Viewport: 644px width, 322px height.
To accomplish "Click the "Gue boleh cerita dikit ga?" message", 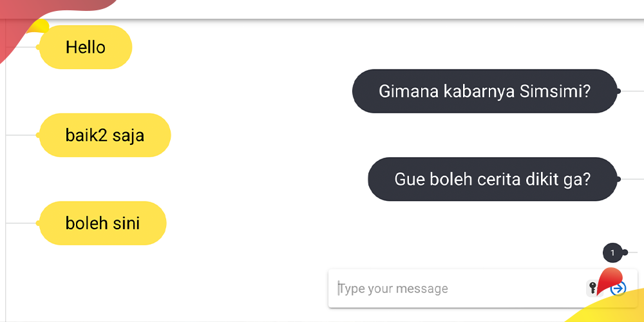I will (492, 179).
